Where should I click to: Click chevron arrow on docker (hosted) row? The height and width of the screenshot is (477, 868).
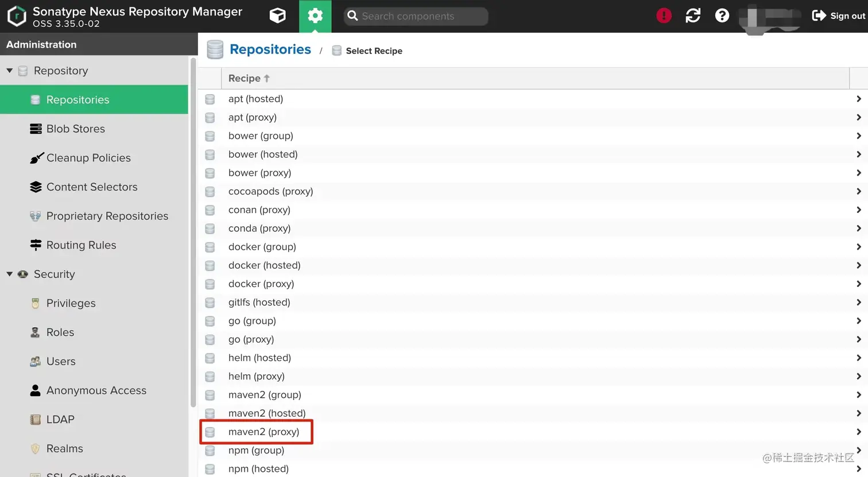click(859, 265)
